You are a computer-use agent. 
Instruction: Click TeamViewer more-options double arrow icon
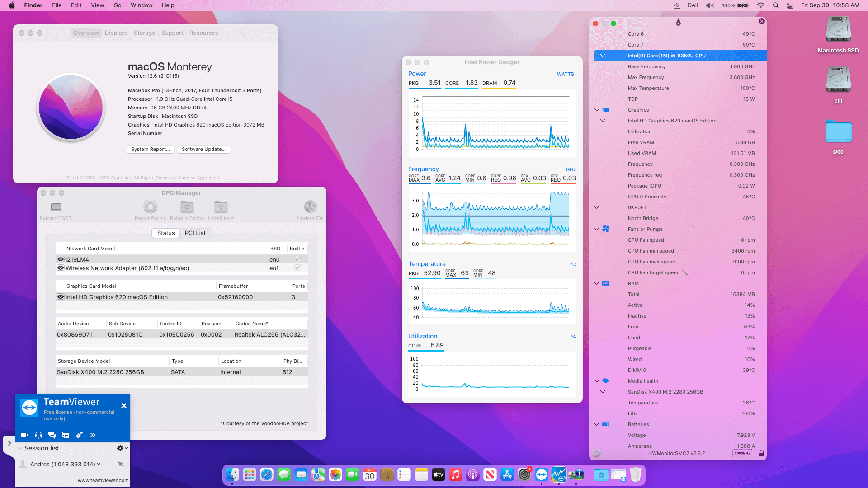(93, 435)
